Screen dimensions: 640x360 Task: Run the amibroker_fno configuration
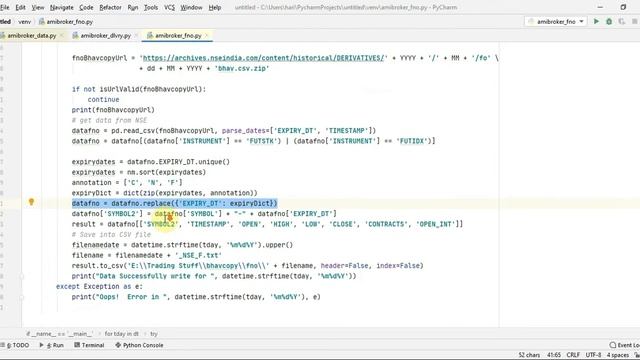(x=596, y=21)
